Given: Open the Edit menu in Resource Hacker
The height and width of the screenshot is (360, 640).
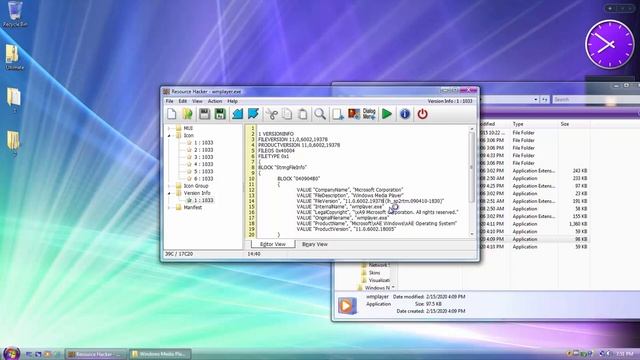Looking at the screenshot, I should point(182,101).
